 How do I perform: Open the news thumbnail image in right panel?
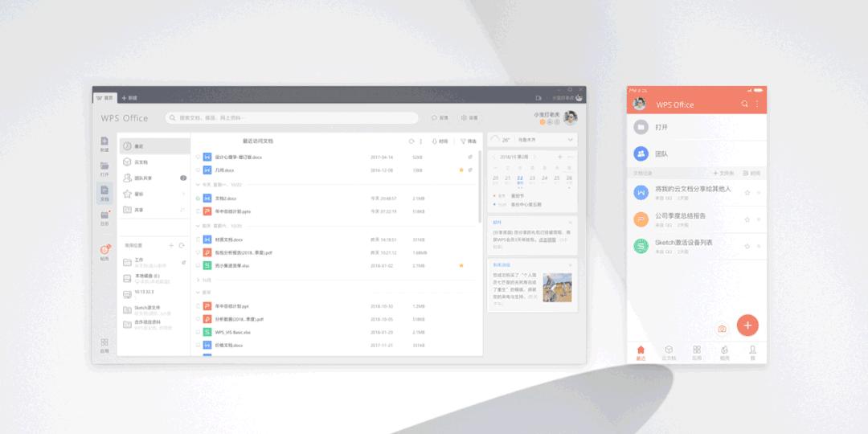point(558,287)
